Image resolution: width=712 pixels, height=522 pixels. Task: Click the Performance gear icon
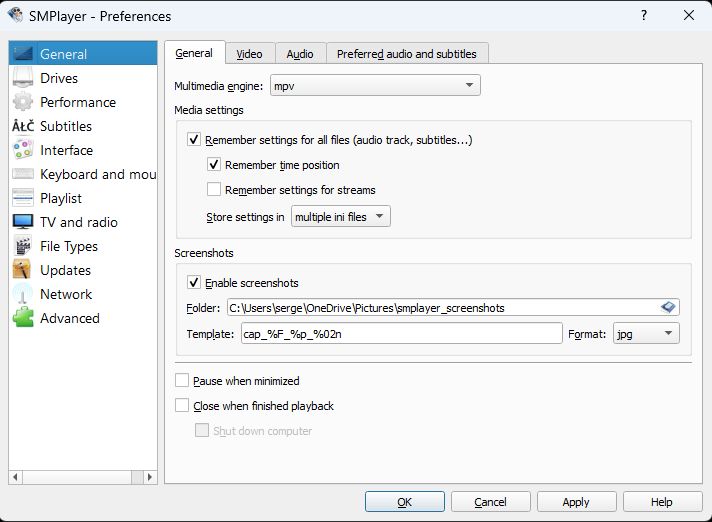point(23,102)
